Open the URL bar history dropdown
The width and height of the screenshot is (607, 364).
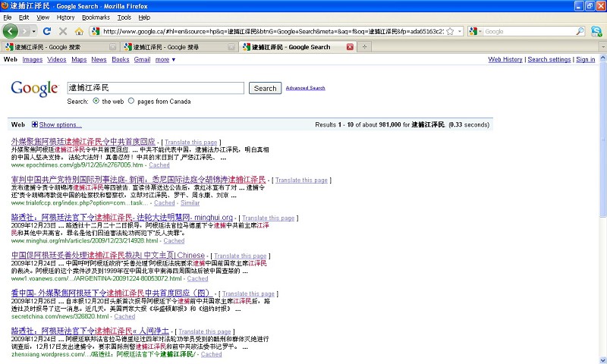tap(460, 31)
